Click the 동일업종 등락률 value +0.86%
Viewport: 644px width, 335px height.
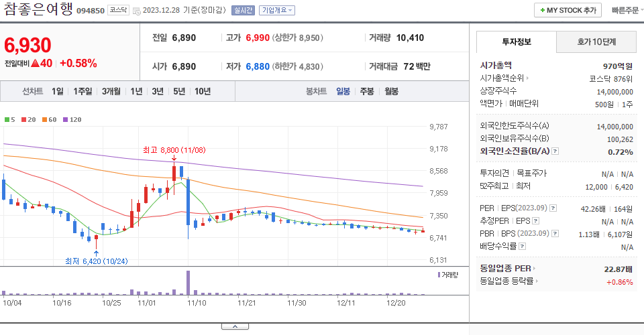(619, 282)
